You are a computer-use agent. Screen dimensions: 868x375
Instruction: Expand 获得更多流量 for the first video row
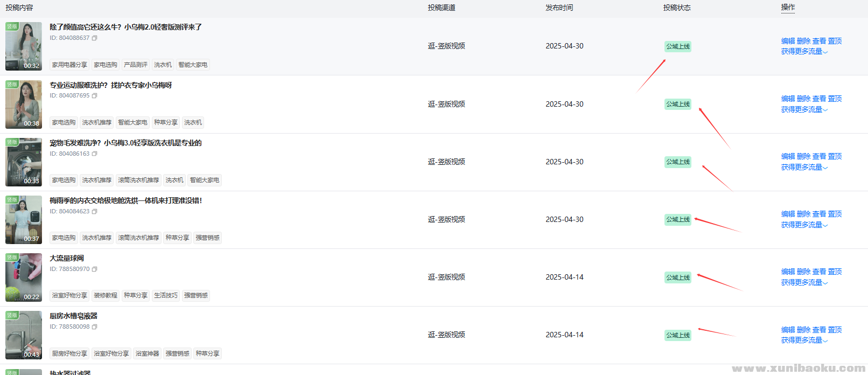click(x=804, y=52)
